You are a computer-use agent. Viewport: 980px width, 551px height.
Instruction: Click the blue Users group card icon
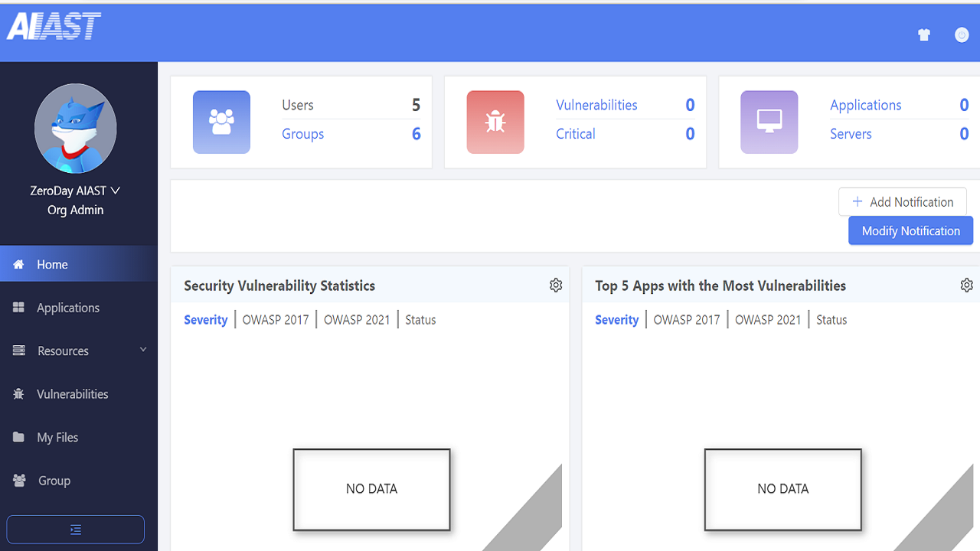pyautogui.click(x=221, y=122)
